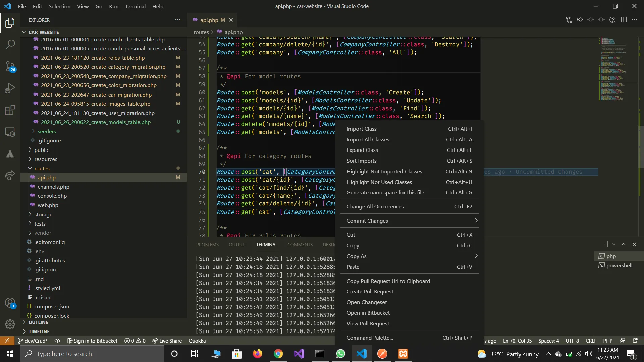The image size is (644, 362).
Task: Open the Search view in activity bar
Action: (10, 44)
